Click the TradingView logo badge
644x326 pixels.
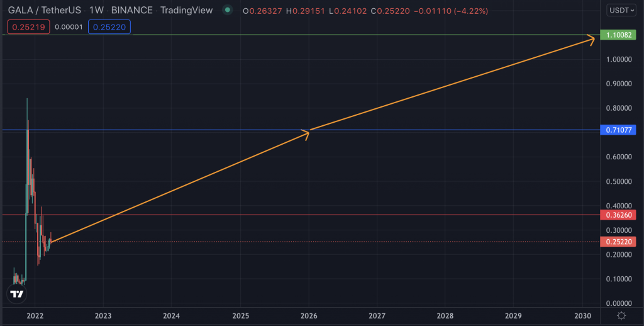tap(17, 294)
